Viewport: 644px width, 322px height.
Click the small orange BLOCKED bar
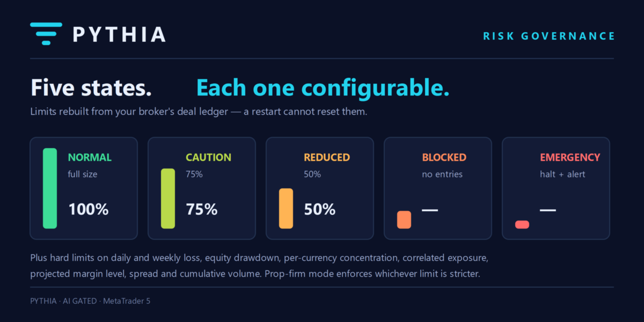(x=404, y=219)
